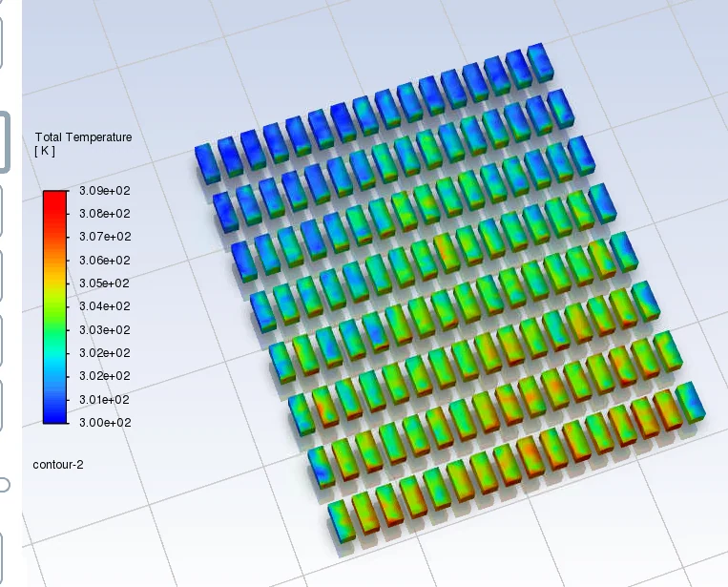Click the rainbow temperature colormap bar

[54, 307]
